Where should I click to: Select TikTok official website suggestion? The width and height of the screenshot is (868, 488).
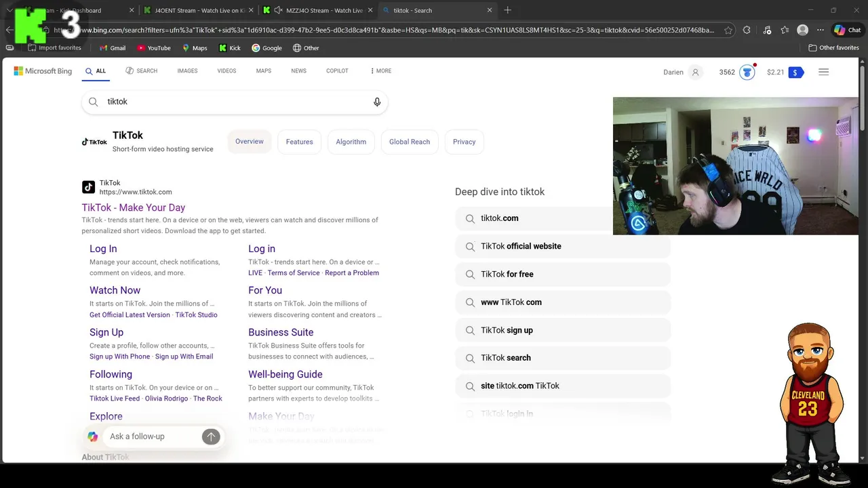pyautogui.click(x=563, y=246)
